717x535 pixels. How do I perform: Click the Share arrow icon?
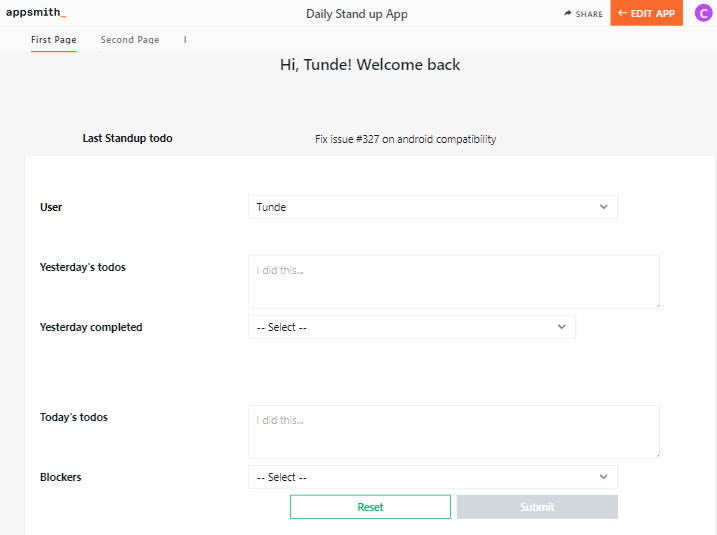click(x=568, y=14)
